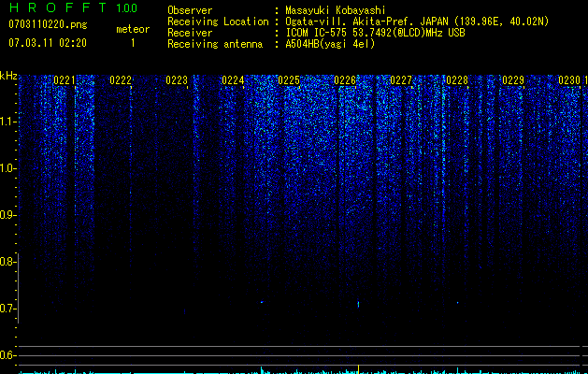Click the 0228 time marker
The width and height of the screenshot is (588, 374).
coord(457,80)
